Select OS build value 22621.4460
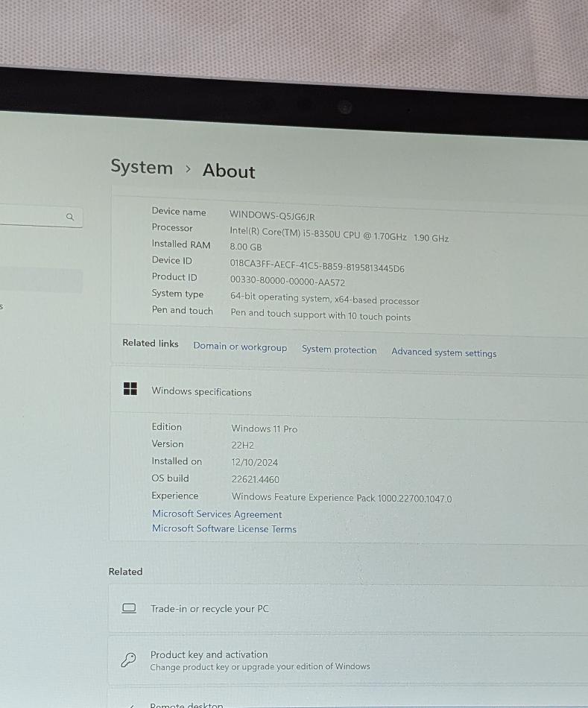 tap(256, 479)
